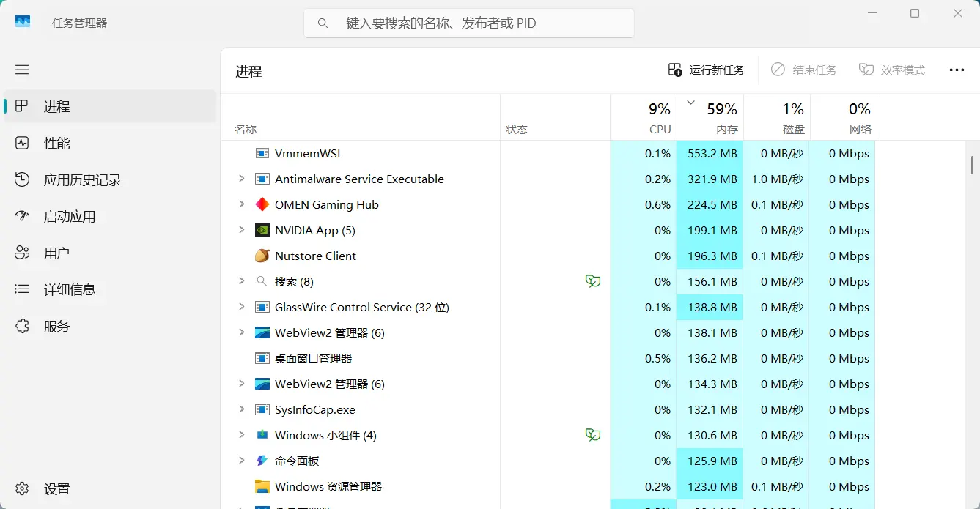
Task: Click the VmmemWSL process icon
Action: 262,153
